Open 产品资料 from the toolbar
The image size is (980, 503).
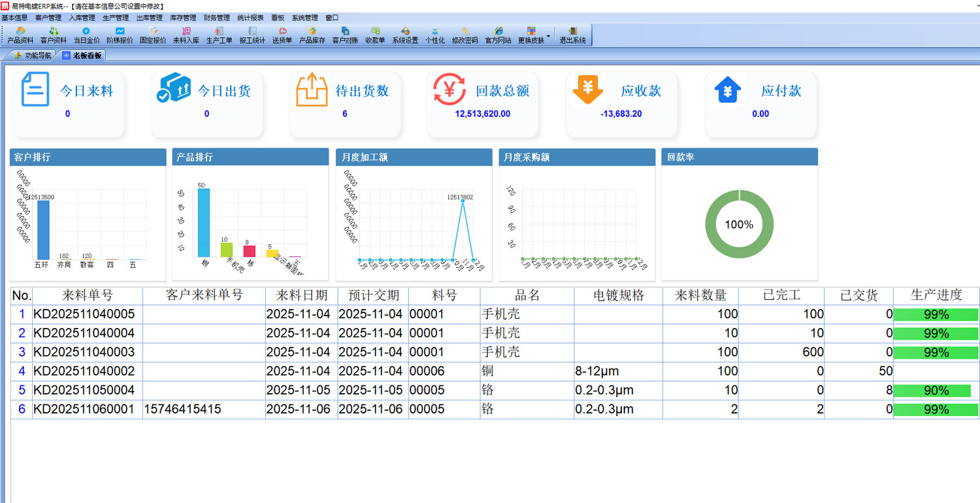20,35
